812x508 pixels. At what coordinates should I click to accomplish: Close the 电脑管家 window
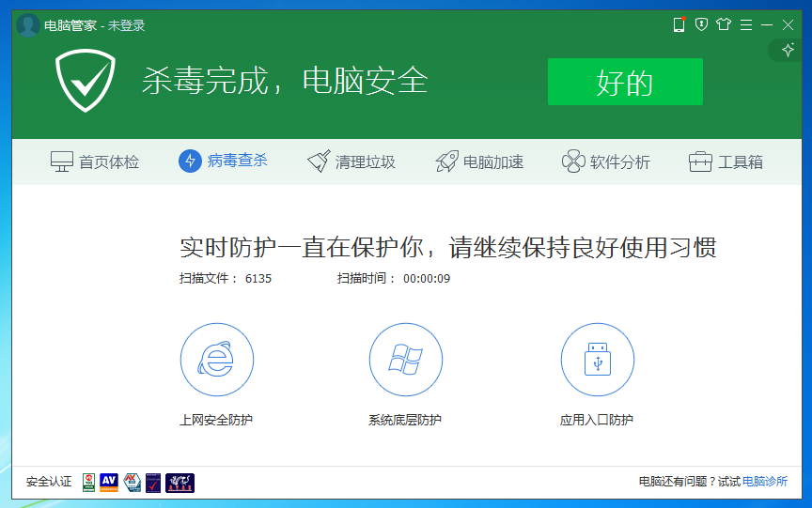click(x=788, y=24)
